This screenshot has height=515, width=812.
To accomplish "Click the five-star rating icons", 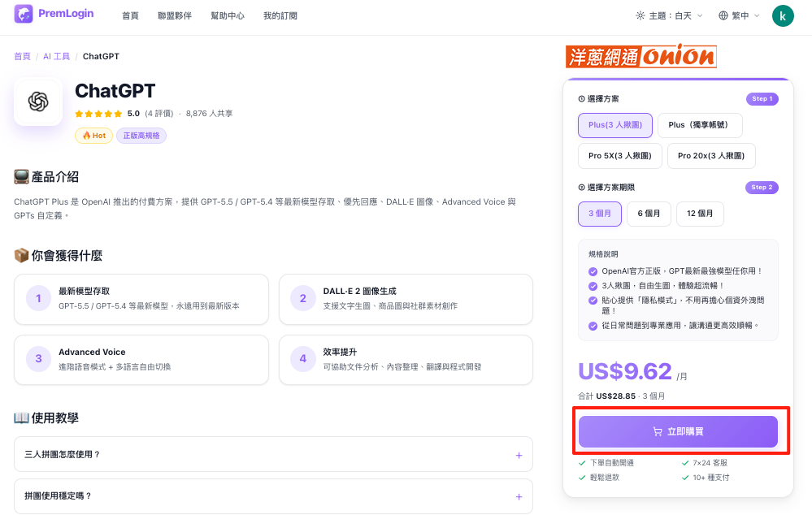I will pos(98,114).
